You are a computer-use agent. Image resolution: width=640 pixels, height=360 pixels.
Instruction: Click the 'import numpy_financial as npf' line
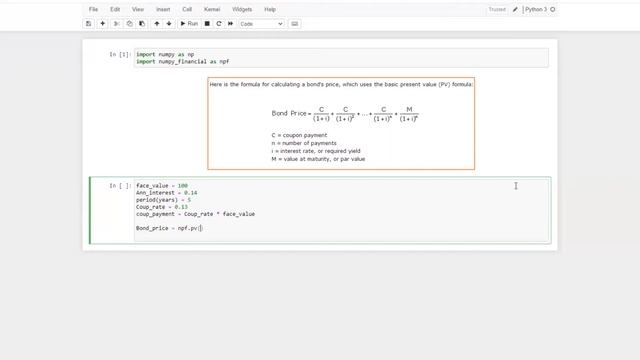click(182, 62)
